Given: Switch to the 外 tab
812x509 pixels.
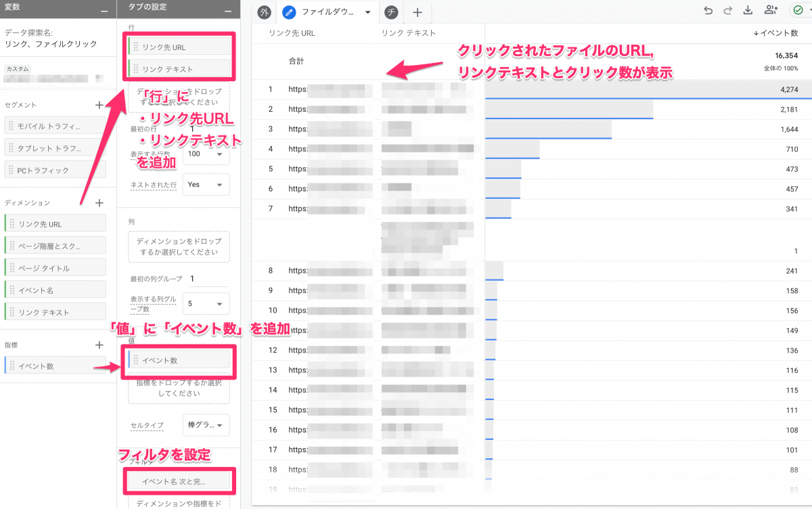Looking at the screenshot, I should [x=264, y=12].
